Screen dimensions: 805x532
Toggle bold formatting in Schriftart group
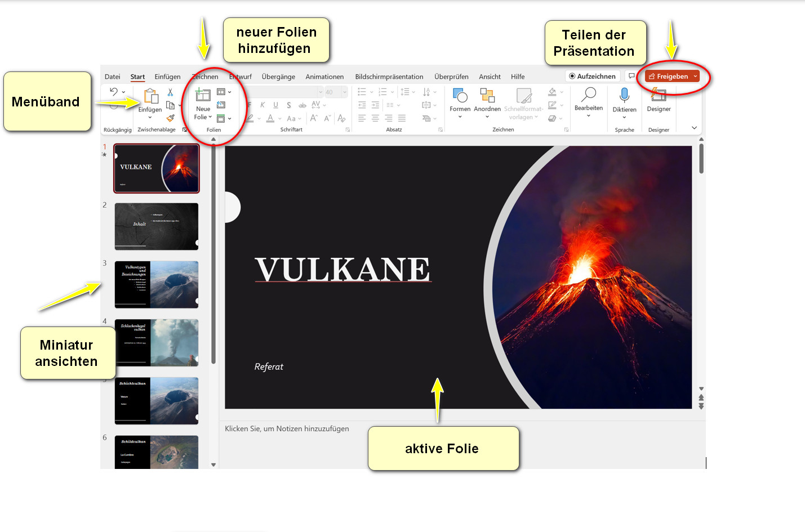249,105
